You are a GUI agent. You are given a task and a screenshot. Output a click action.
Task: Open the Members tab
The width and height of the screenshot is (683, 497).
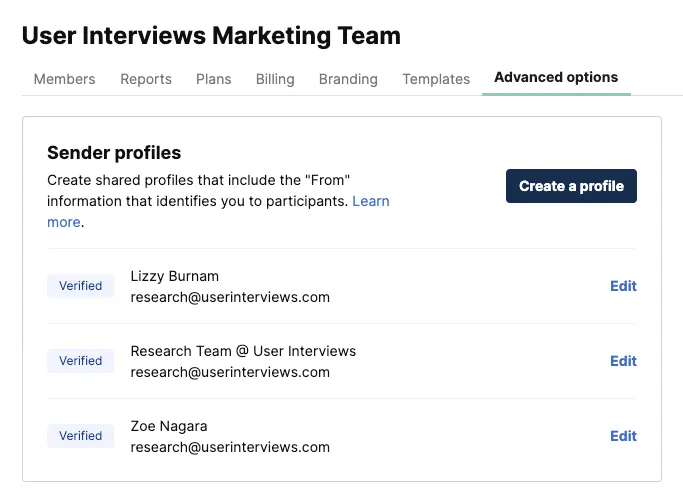coord(64,79)
